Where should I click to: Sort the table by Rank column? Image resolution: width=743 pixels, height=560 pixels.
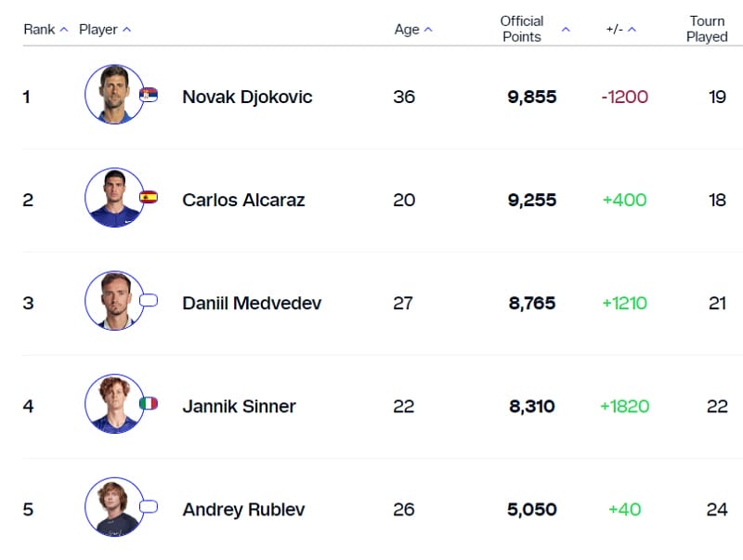[x=46, y=30]
